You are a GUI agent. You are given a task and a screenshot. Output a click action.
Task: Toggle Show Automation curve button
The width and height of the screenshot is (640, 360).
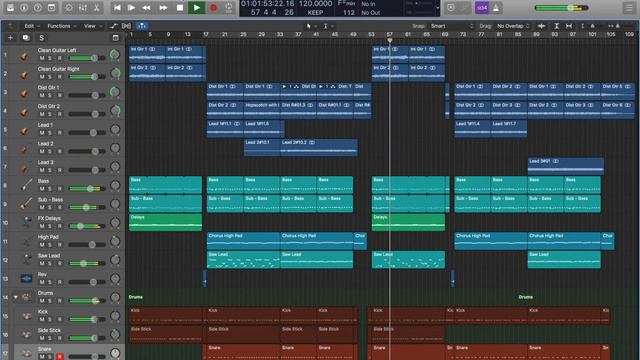[x=114, y=26]
